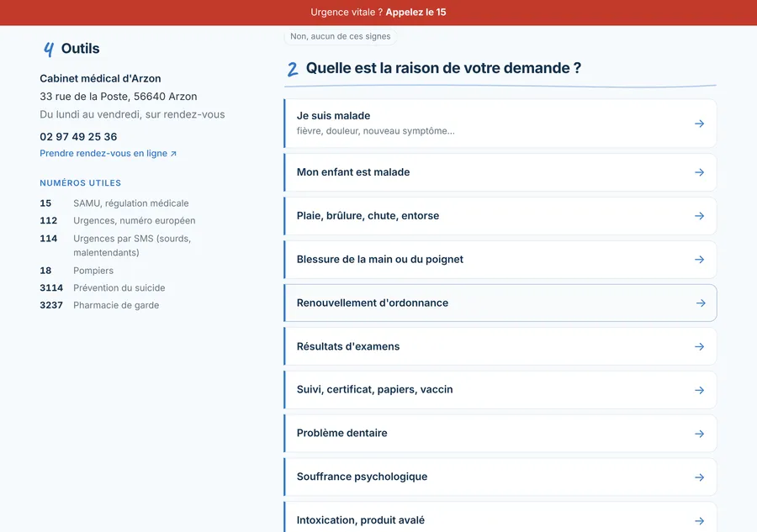Open 'Prendre rendez-vous en ligne' link

pyautogui.click(x=109, y=153)
